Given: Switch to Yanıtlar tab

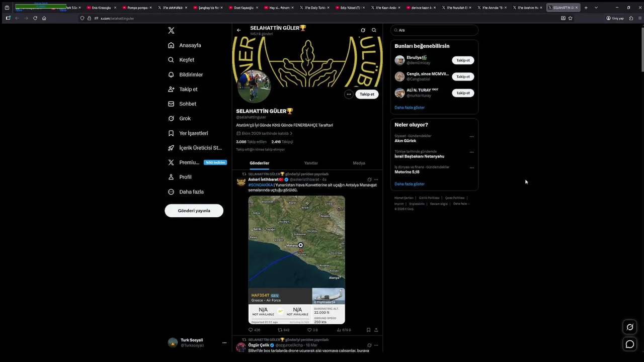Looking at the screenshot, I should (x=311, y=163).
